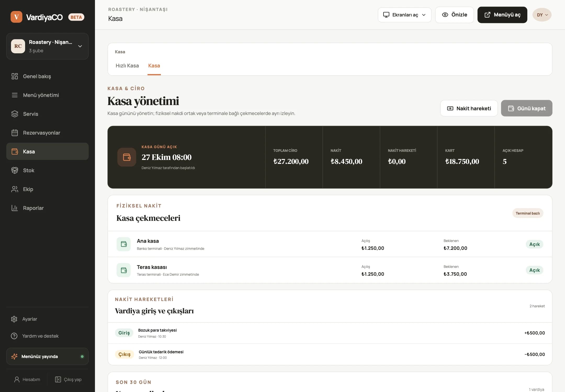Open Yardım ve destek question icon

14,336
